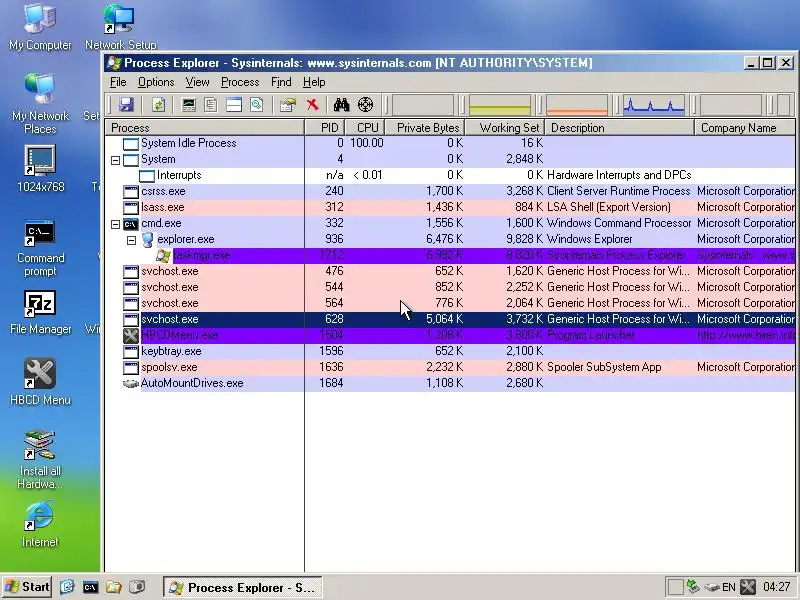800x600 pixels.
Task: Open My Network Places desktop icon
Action: pyautogui.click(x=40, y=104)
